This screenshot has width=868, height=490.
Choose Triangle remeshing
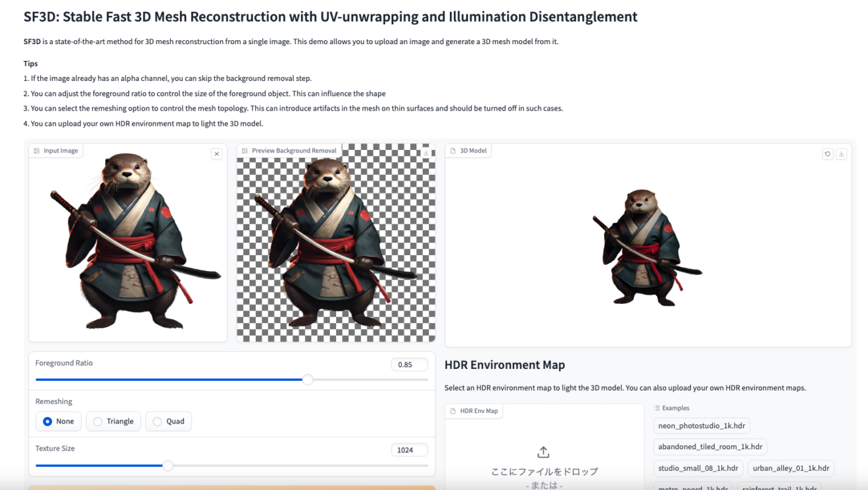point(114,422)
